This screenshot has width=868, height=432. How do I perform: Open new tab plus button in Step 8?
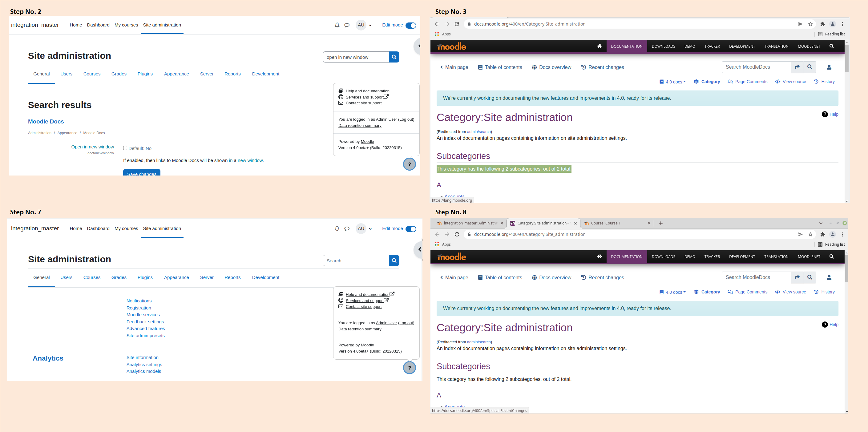(660, 223)
